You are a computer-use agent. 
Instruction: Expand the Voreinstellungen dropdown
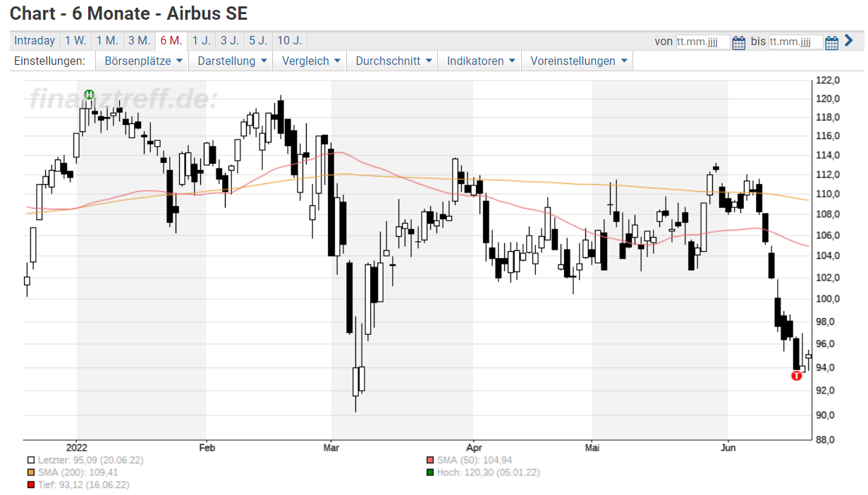(578, 61)
